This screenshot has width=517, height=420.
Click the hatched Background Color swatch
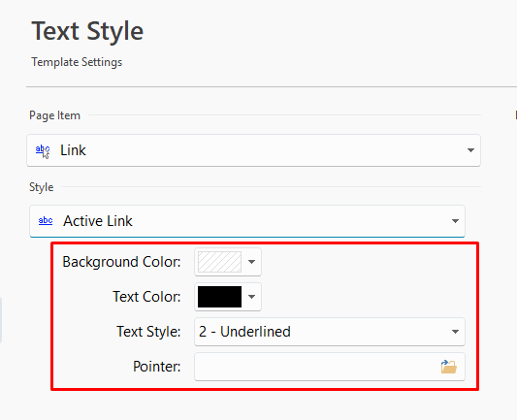[x=219, y=262]
